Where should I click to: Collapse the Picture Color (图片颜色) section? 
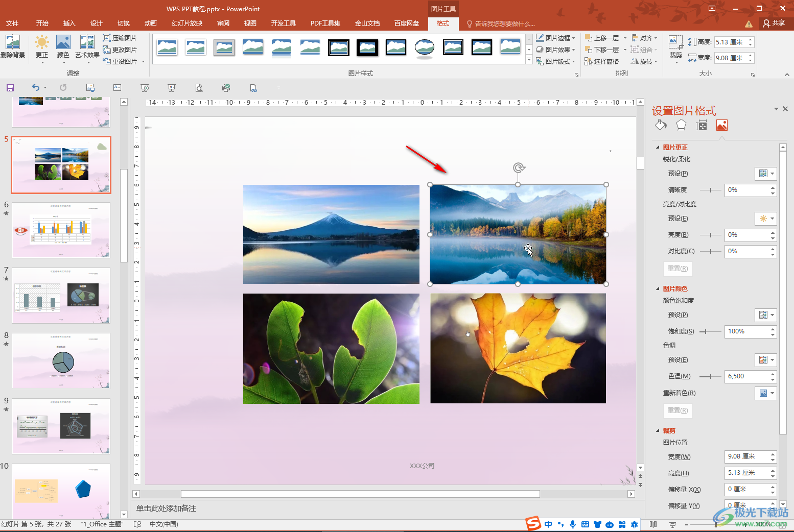click(x=658, y=288)
